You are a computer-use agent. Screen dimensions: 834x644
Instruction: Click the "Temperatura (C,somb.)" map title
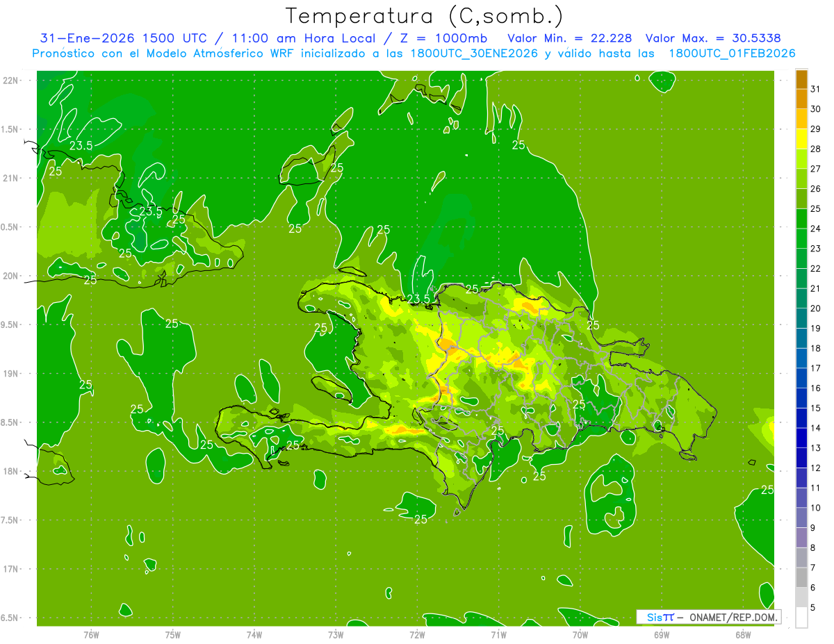point(425,16)
